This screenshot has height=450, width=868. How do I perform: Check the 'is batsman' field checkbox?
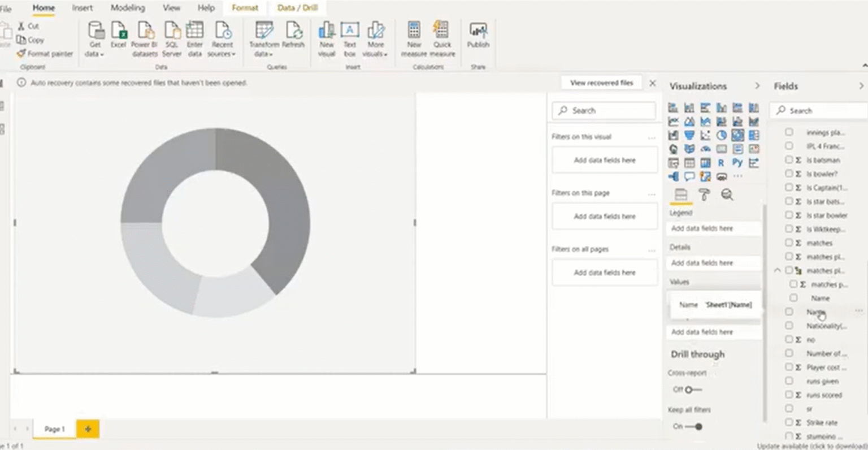click(789, 159)
